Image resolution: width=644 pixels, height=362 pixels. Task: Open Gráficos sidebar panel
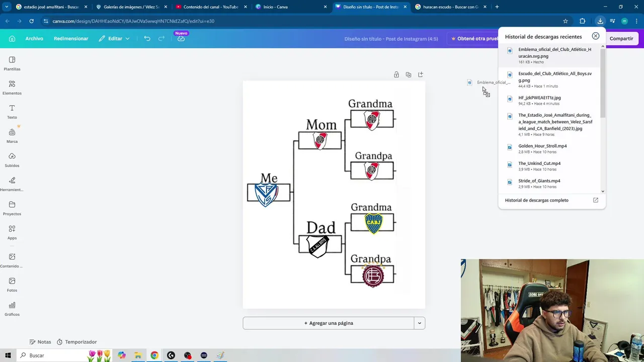coord(12,309)
